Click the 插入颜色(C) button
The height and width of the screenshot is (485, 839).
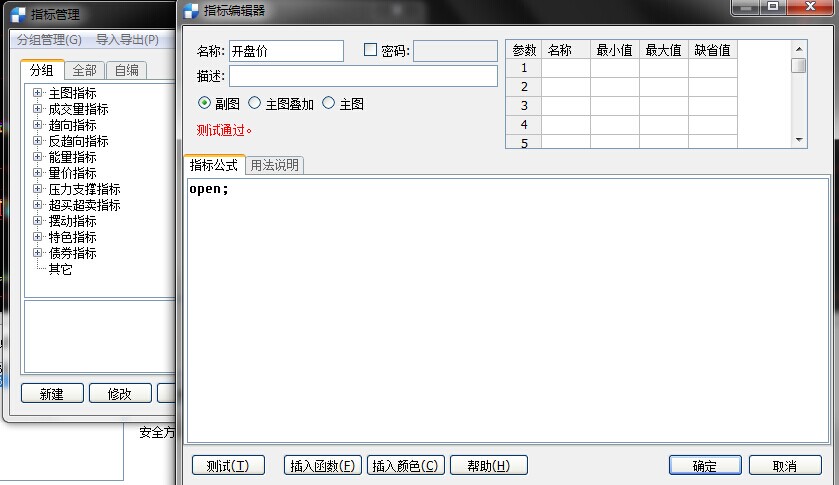tap(405, 465)
